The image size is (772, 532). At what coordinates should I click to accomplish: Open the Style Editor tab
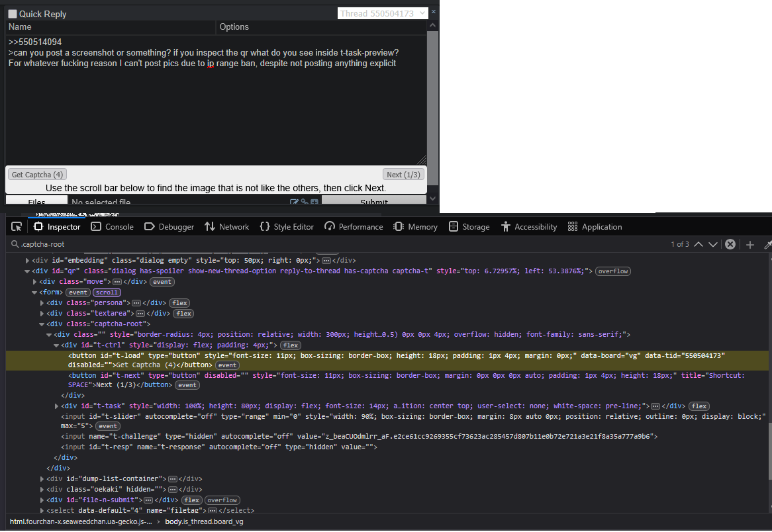pos(287,227)
